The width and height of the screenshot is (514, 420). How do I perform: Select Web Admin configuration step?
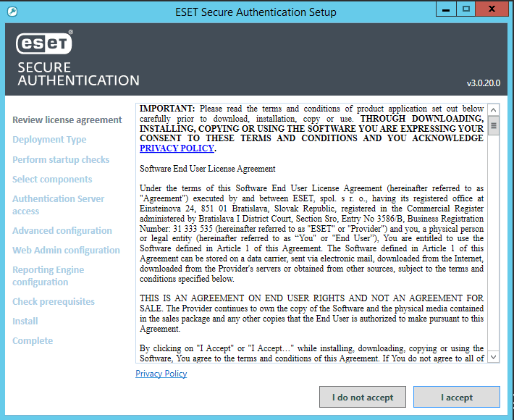66,250
